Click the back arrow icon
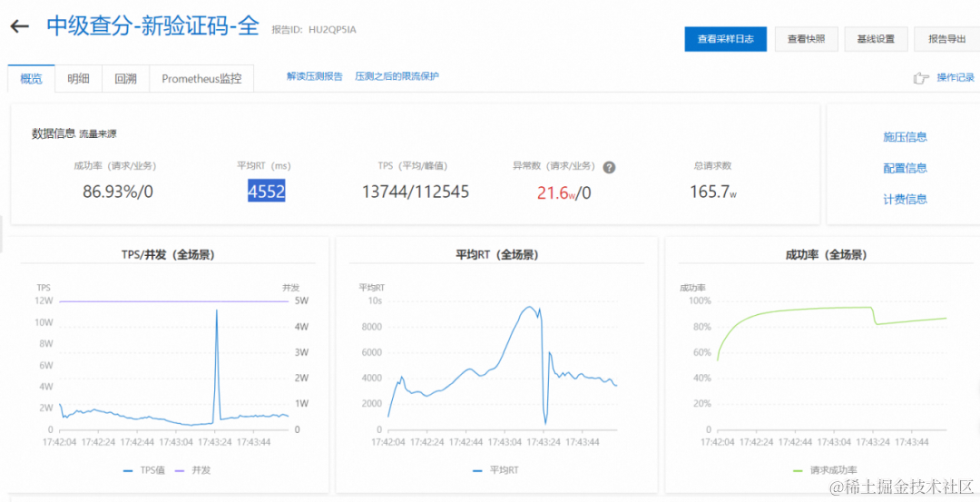Image resolution: width=980 pixels, height=502 pixels. click(x=19, y=26)
